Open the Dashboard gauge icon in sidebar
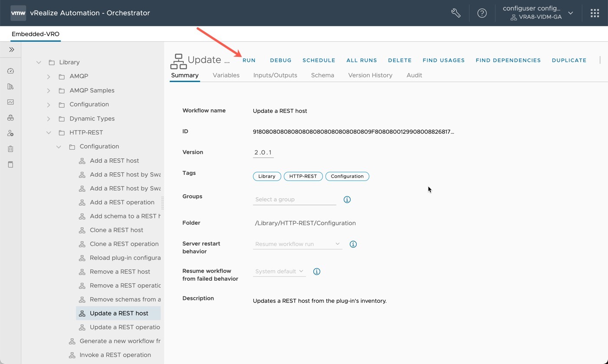608x364 pixels. [11, 71]
